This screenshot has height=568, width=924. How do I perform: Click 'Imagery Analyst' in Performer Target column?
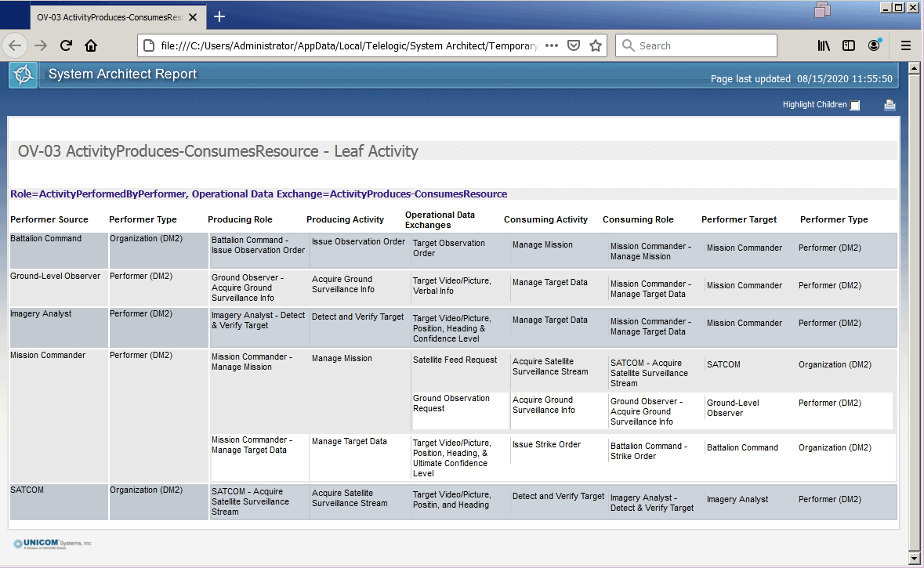pyautogui.click(x=737, y=499)
